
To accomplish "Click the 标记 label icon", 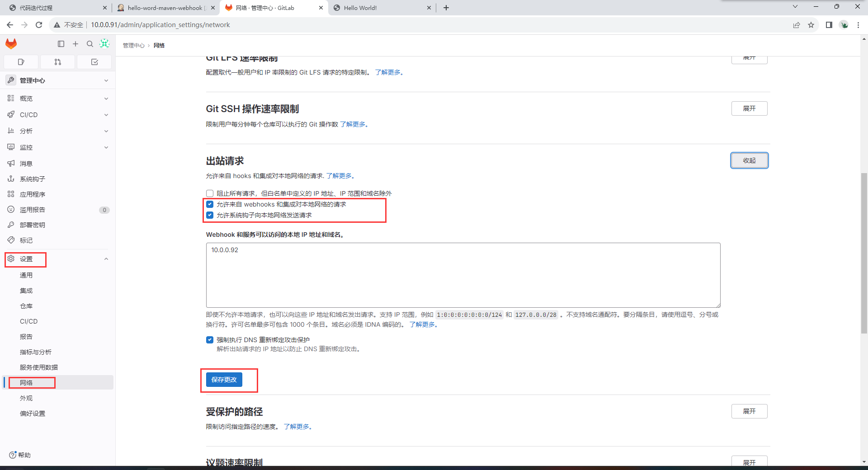I will click(11, 240).
